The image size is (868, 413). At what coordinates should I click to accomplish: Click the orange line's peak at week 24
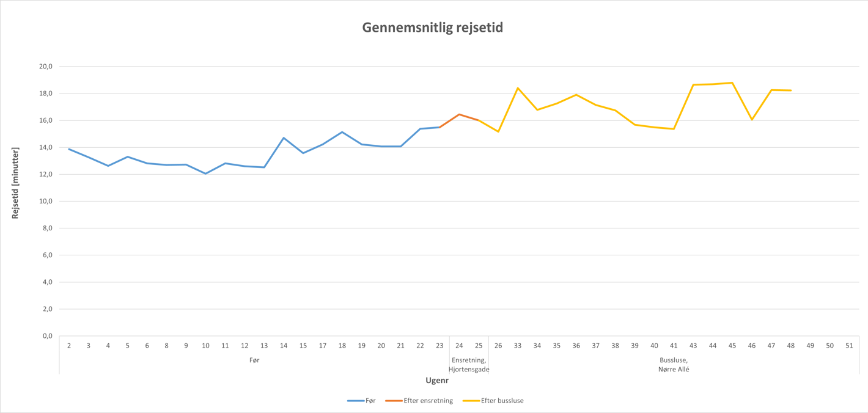point(459,114)
